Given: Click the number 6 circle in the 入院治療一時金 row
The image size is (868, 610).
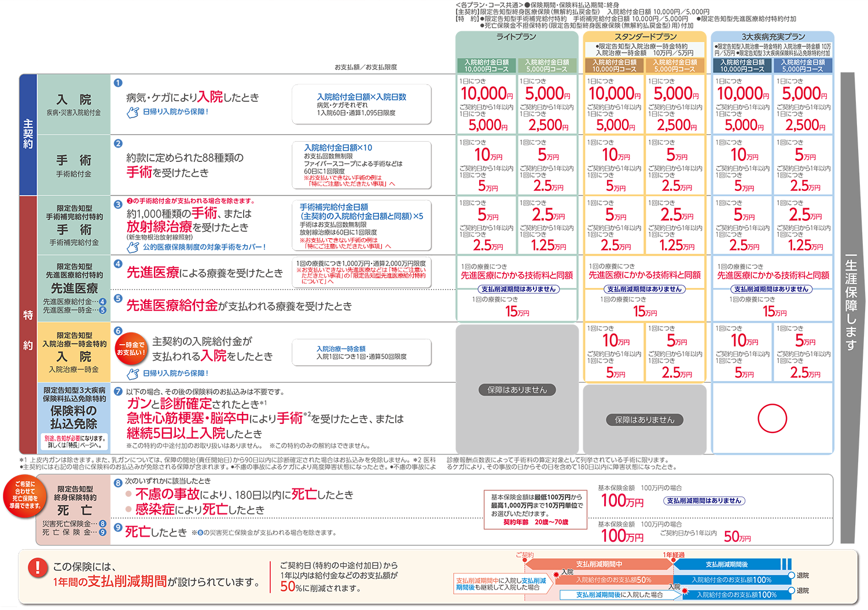Looking at the screenshot, I should (118, 331).
